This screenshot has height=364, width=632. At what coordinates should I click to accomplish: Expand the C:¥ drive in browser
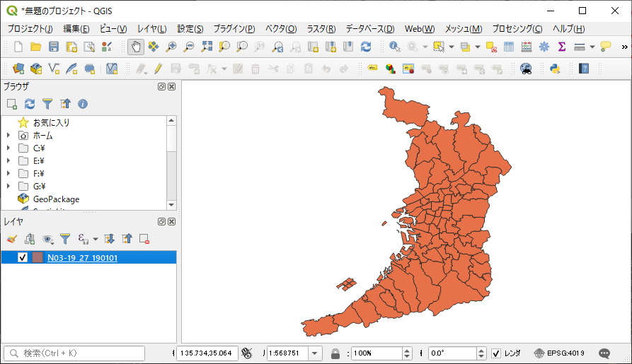pyautogui.click(x=8, y=148)
